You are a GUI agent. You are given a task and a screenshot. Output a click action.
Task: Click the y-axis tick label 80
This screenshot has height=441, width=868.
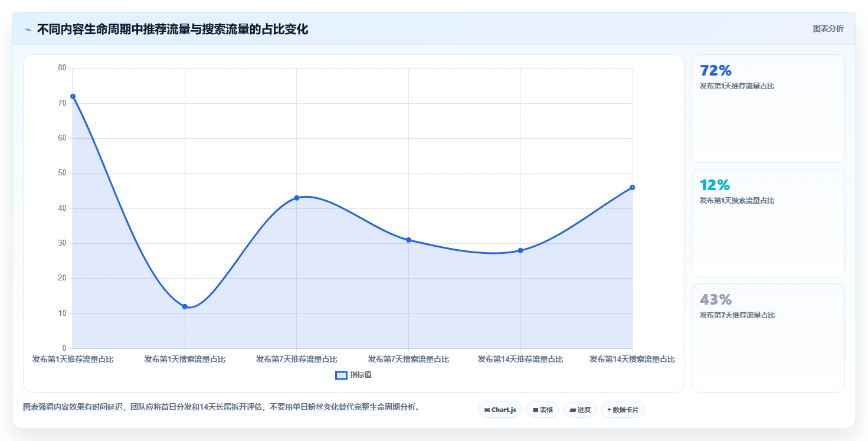pyautogui.click(x=63, y=68)
